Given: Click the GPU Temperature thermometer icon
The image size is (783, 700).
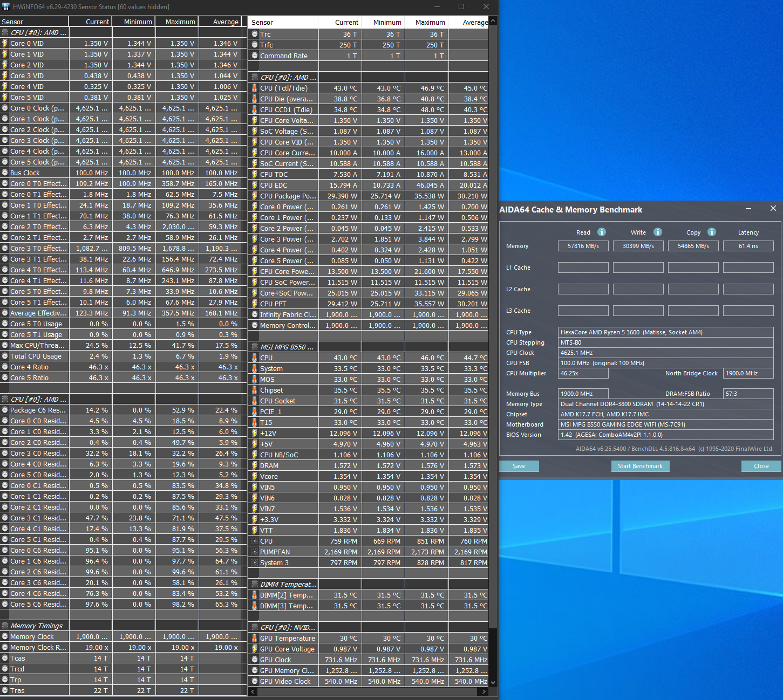Looking at the screenshot, I should coord(255,638).
